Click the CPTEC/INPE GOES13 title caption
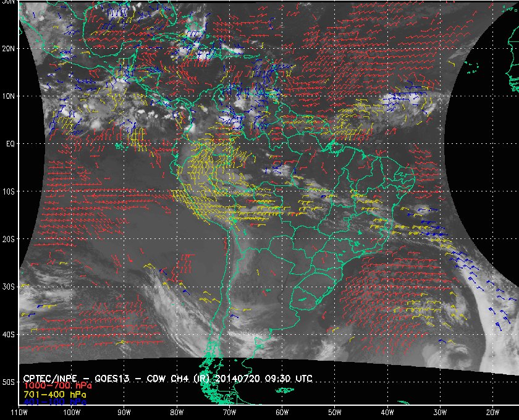519x420 pixels. (x=168, y=378)
